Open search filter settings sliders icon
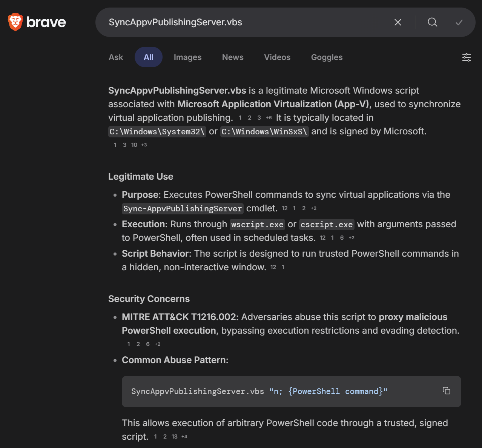This screenshot has height=448, width=482. [x=466, y=57]
